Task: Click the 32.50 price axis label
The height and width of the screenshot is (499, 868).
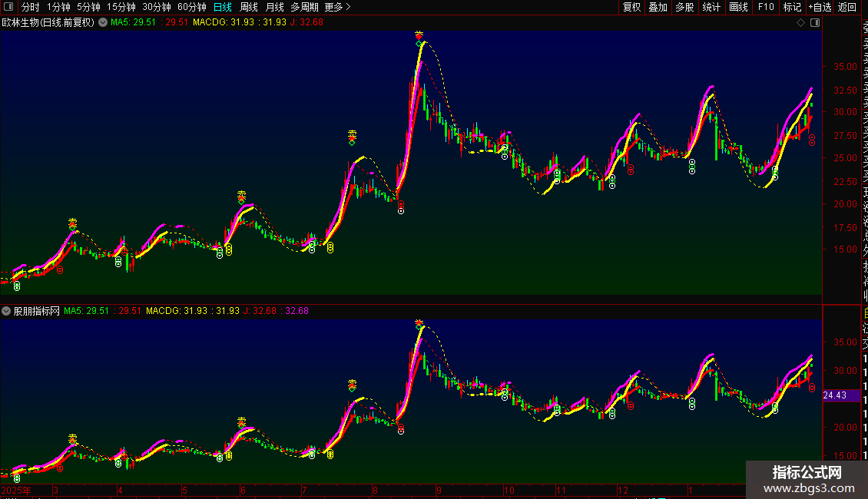Action: [845, 90]
